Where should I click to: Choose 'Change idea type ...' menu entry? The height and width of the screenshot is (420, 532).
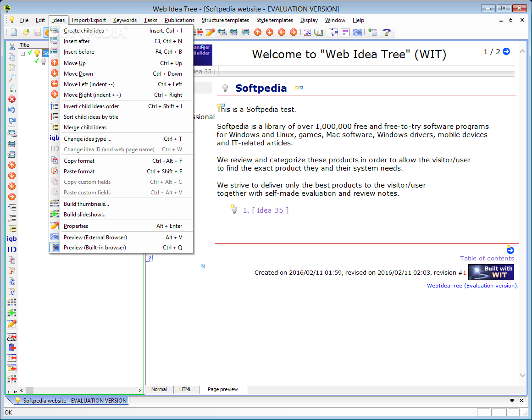121,139
